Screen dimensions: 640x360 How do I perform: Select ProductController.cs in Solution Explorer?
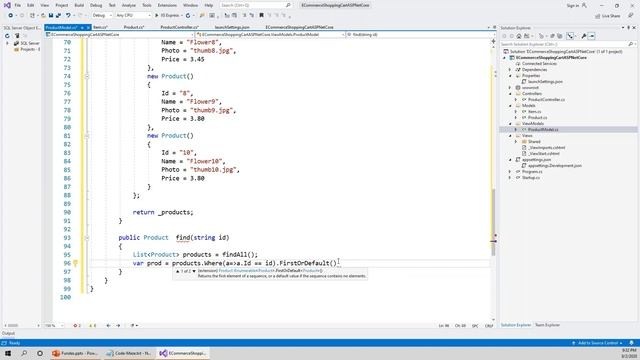tap(546, 100)
